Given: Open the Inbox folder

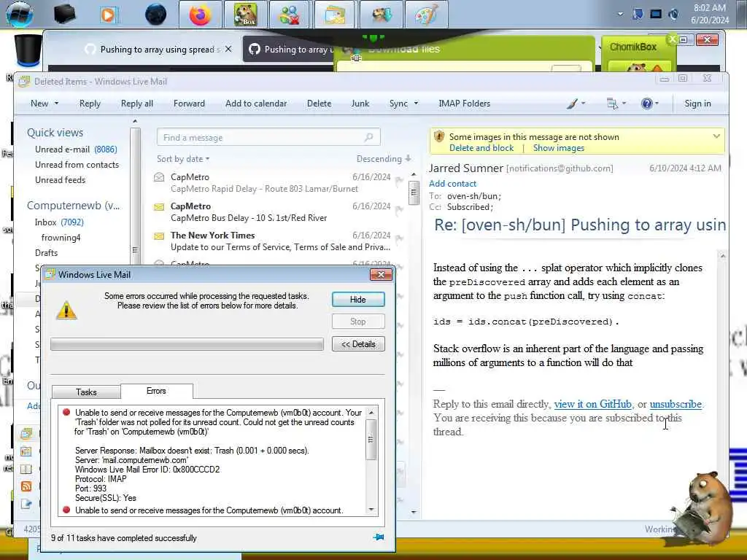Looking at the screenshot, I should [59, 222].
